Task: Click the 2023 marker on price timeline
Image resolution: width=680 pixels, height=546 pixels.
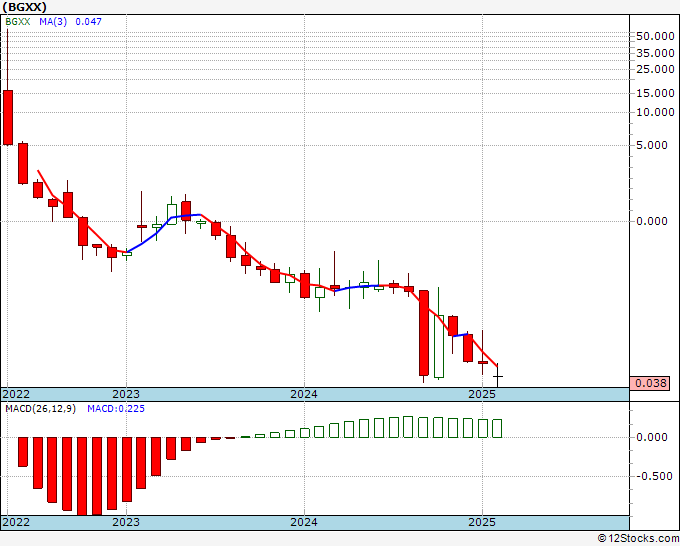Action: [126, 394]
